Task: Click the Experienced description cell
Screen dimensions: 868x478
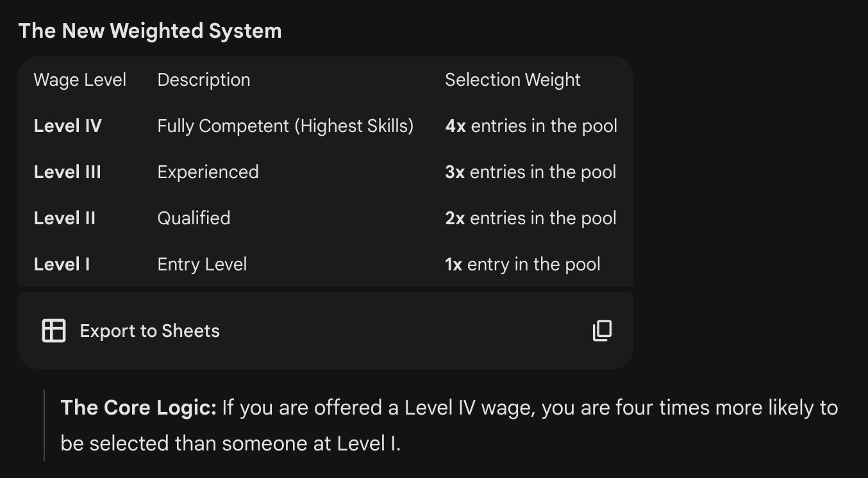Action: (x=208, y=172)
